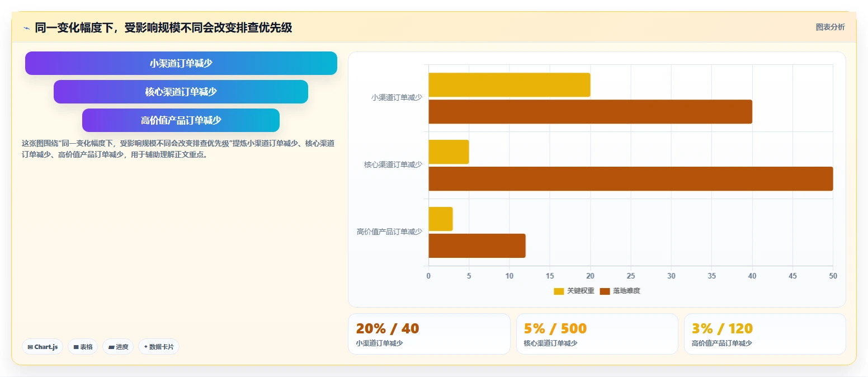This screenshot has height=377, width=868.
Task: Click the x-axis tick value 0
Action: [428, 276]
